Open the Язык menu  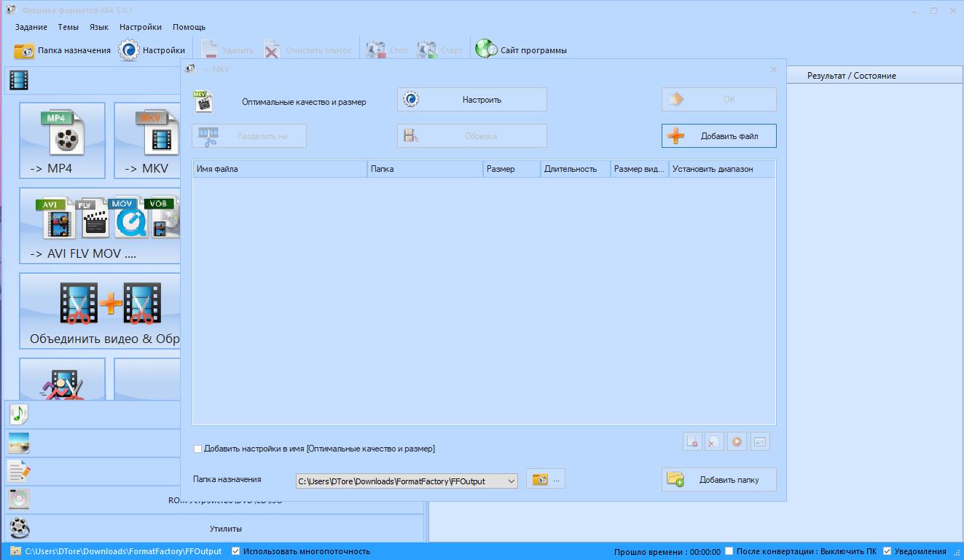tap(98, 27)
